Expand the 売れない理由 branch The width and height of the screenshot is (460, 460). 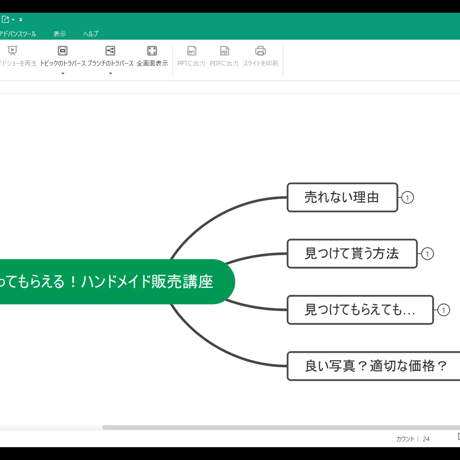(407, 197)
